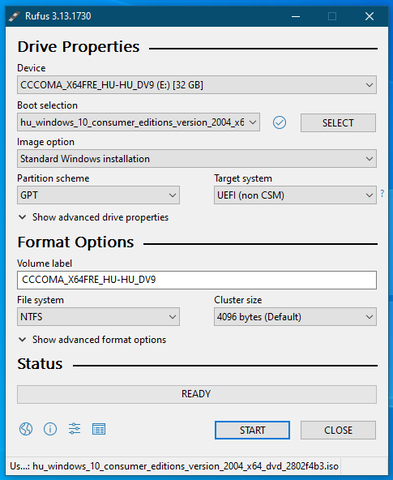The width and height of the screenshot is (393, 480).
Task: Click the Drive Properties heading
Action: (x=78, y=47)
